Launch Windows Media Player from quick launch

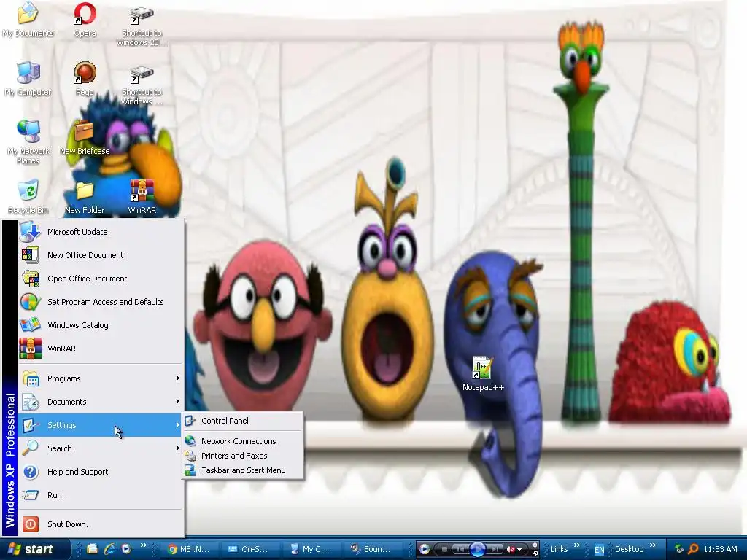coord(125,549)
